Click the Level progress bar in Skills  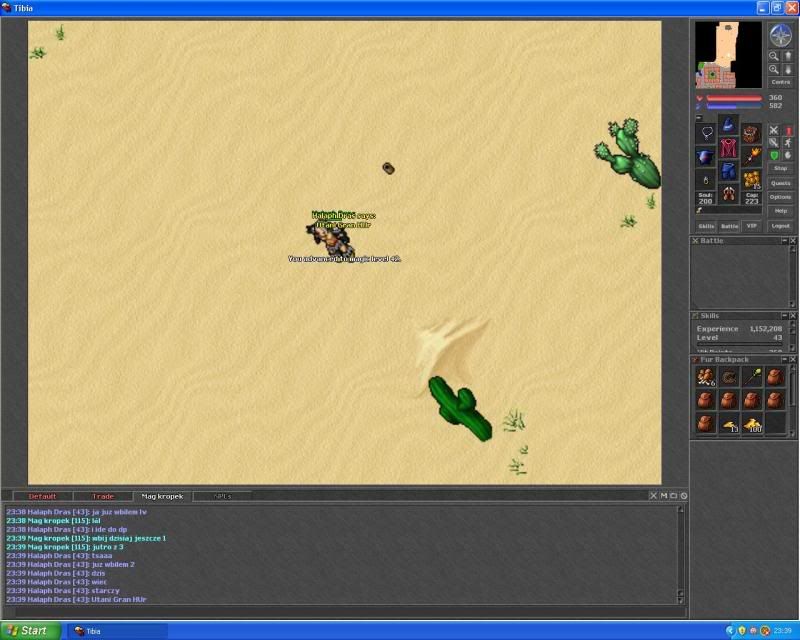(739, 344)
